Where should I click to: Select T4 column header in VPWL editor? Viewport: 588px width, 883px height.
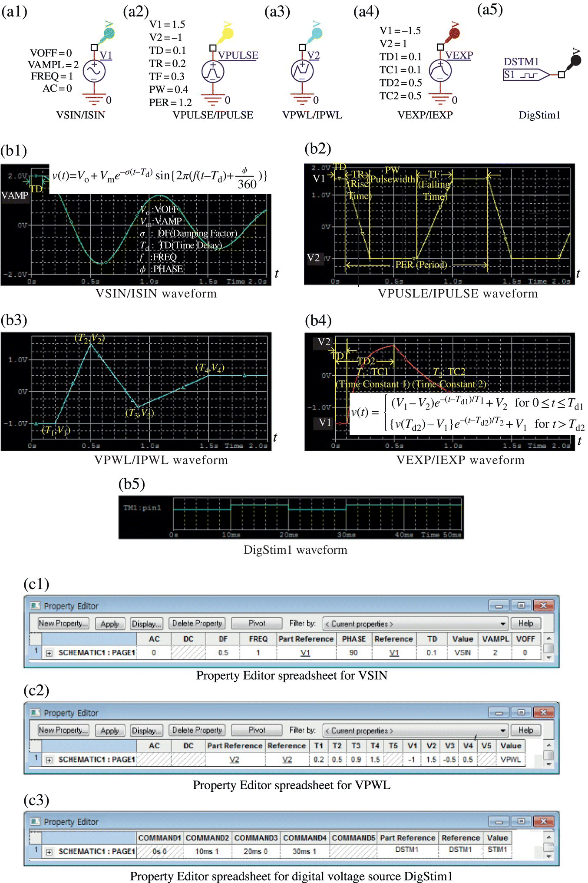pyautogui.click(x=375, y=746)
